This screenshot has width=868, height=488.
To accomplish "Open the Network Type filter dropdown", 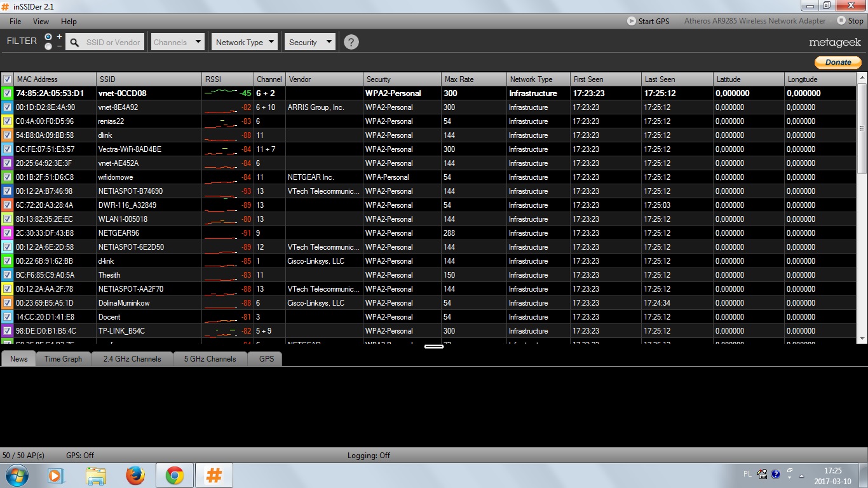I will click(245, 43).
